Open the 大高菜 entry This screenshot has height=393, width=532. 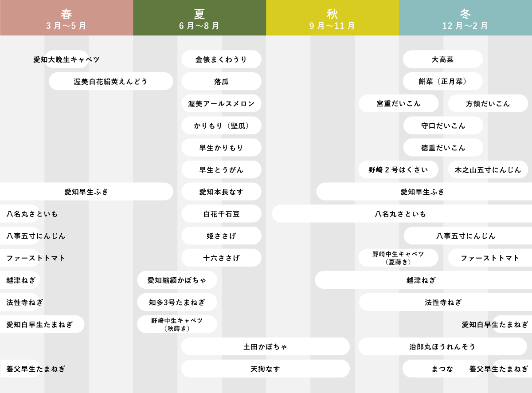(442, 59)
